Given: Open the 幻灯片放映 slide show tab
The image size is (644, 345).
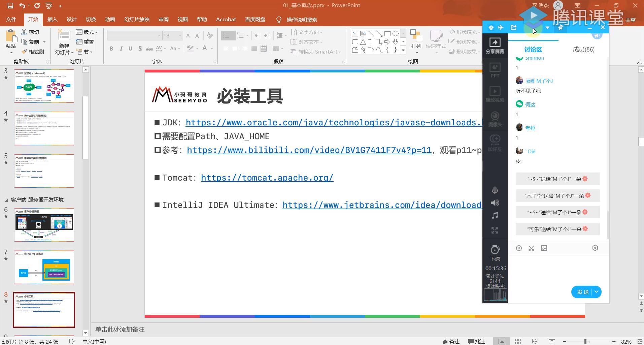Looking at the screenshot, I should point(137,20).
